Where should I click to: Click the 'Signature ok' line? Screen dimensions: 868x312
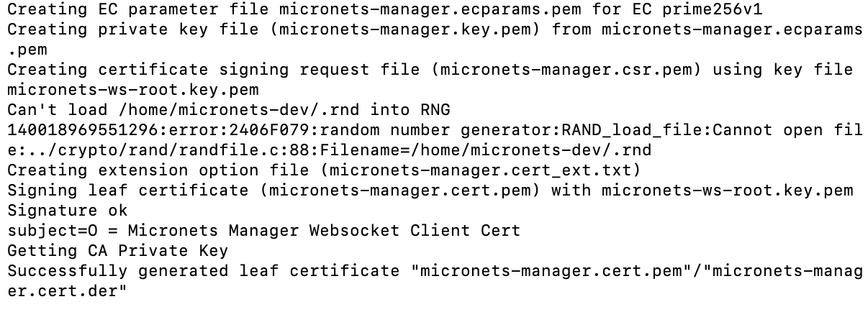tap(67, 211)
